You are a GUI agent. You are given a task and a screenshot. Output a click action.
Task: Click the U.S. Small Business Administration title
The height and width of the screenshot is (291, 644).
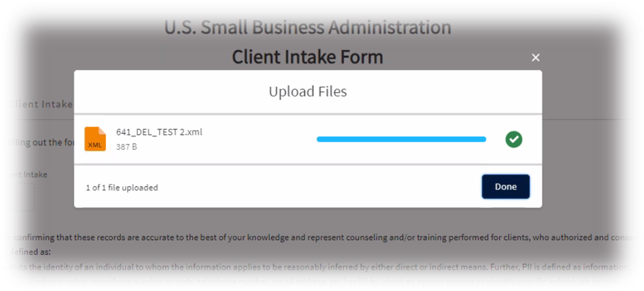(308, 27)
